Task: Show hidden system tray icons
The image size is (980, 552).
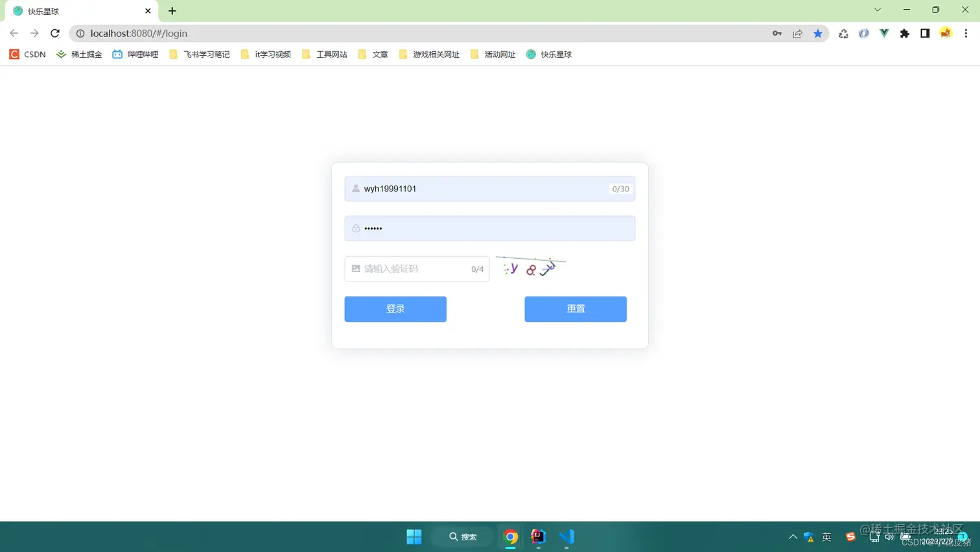Action: (x=793, y=536)
